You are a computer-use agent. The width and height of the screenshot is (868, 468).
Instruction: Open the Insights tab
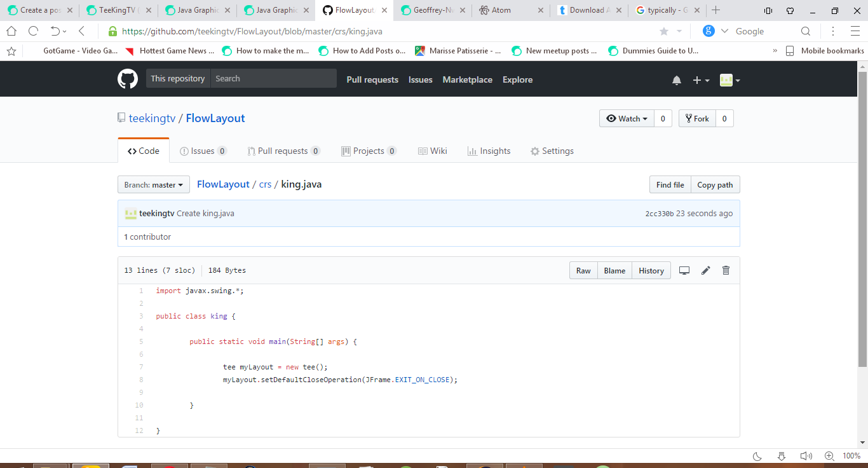pos(489,151)
